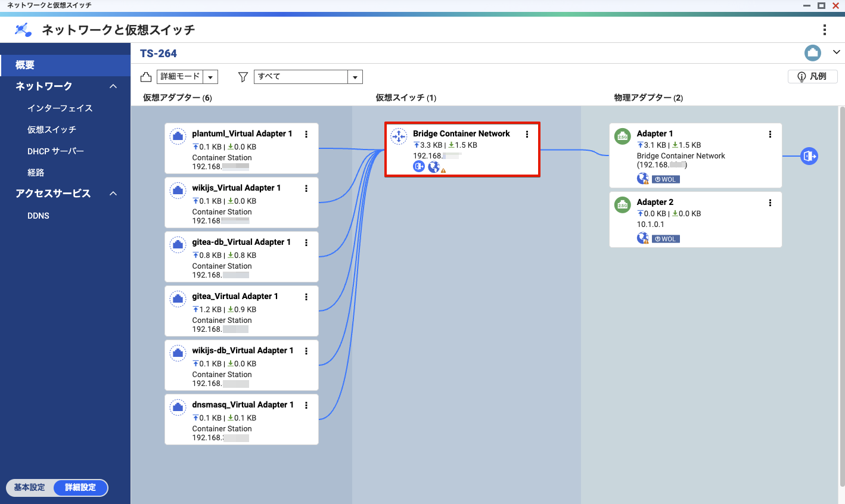Open the 凡例 legend button
Screen dimensions: 845x504
pos(812,76)
